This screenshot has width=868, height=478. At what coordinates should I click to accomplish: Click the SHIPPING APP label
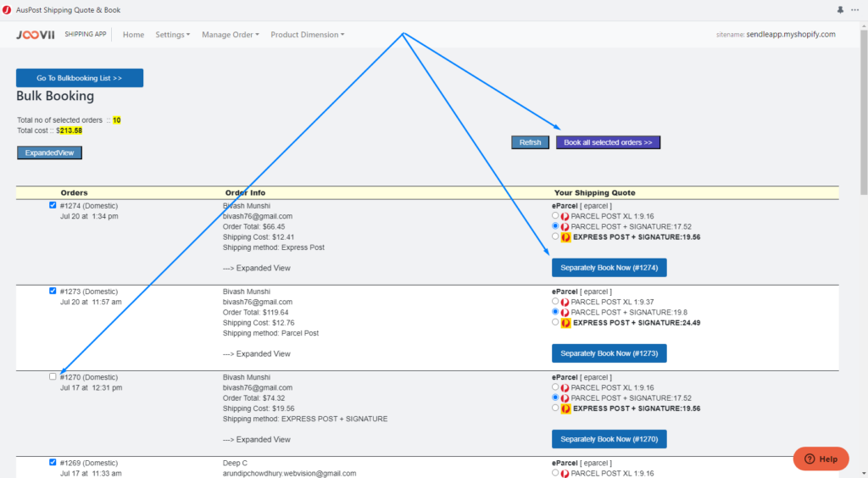[x=86, y=34]
